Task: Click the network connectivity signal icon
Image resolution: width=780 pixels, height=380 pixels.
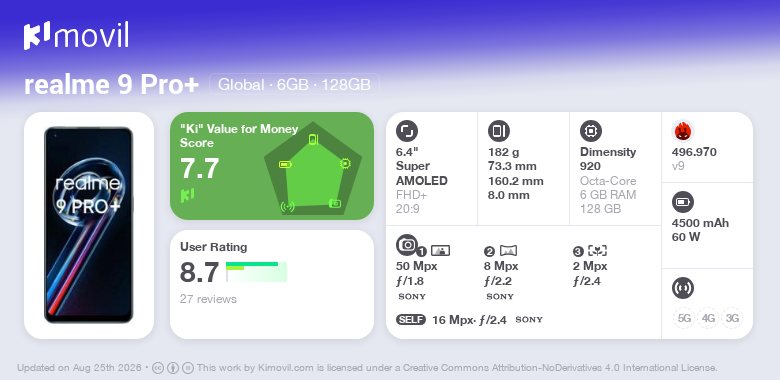Action: pyautogui.click(x=683, y=288)
